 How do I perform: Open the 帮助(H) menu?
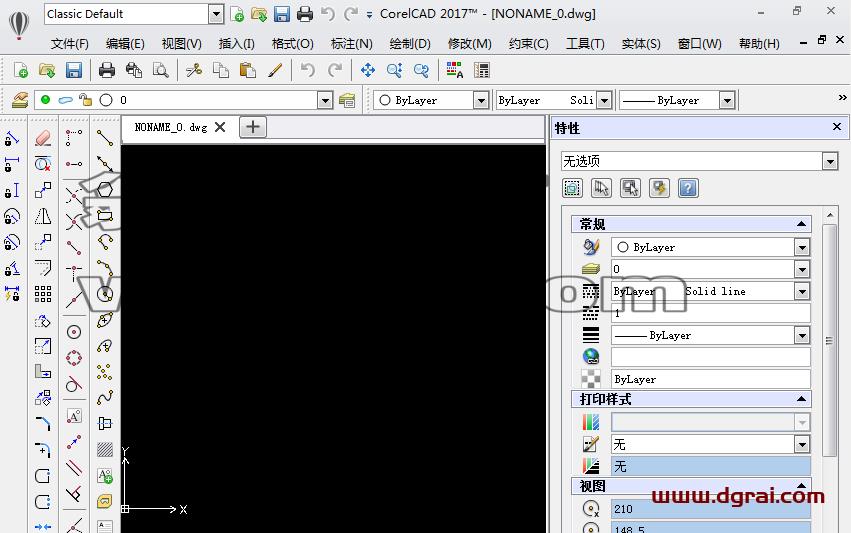click(x=759, y=43)
